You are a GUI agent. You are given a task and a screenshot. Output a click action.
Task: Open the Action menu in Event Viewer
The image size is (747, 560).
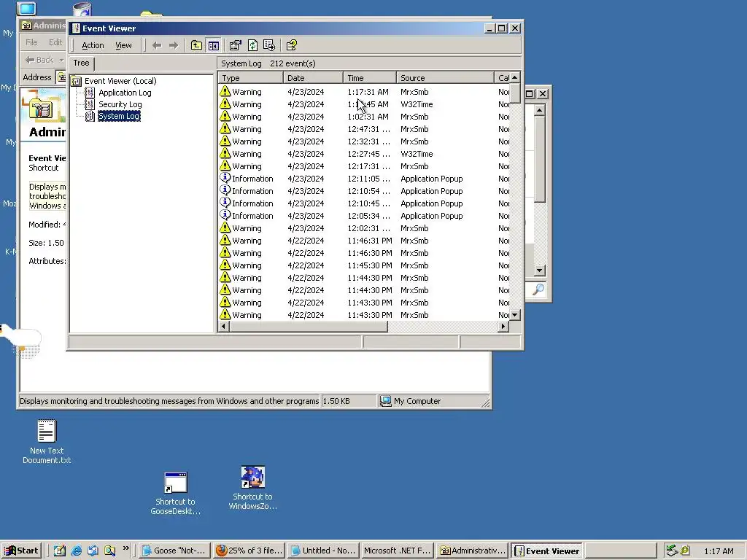93,45
